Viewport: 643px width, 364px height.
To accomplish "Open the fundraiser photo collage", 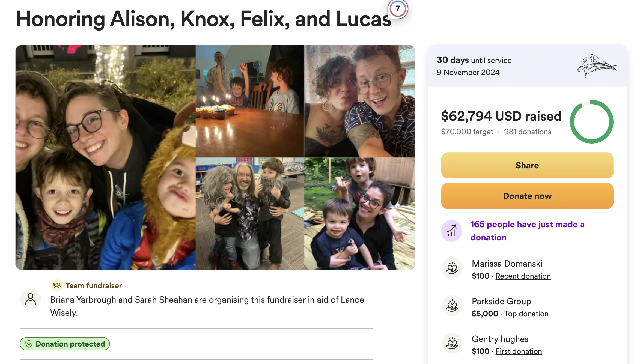I will pos(215,157).
